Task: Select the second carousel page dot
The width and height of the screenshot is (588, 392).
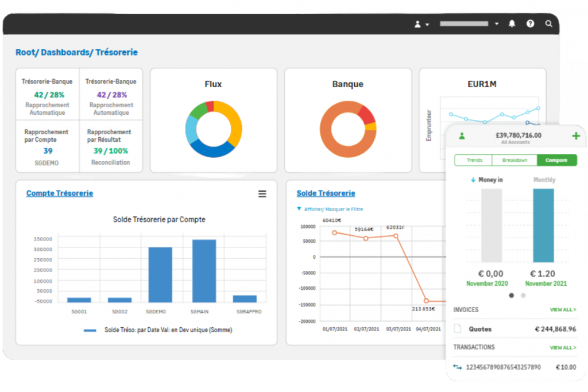Action: coord(523,296)
